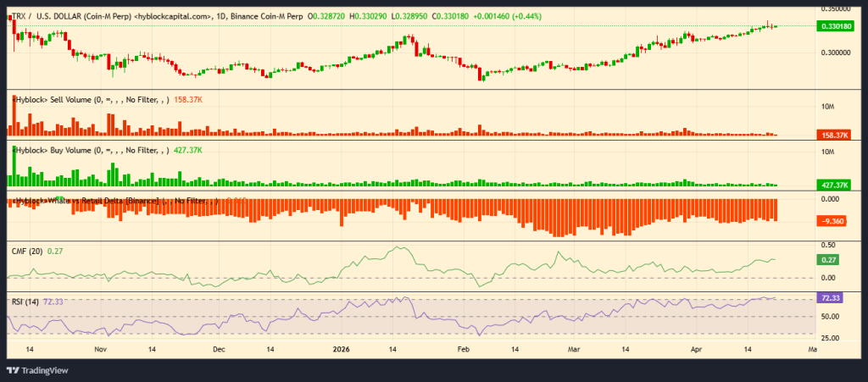Viewport: 868px width, 382px height.
Task: Click the TradingView logo
Action: pyautogui.click(x=37, y=370)
